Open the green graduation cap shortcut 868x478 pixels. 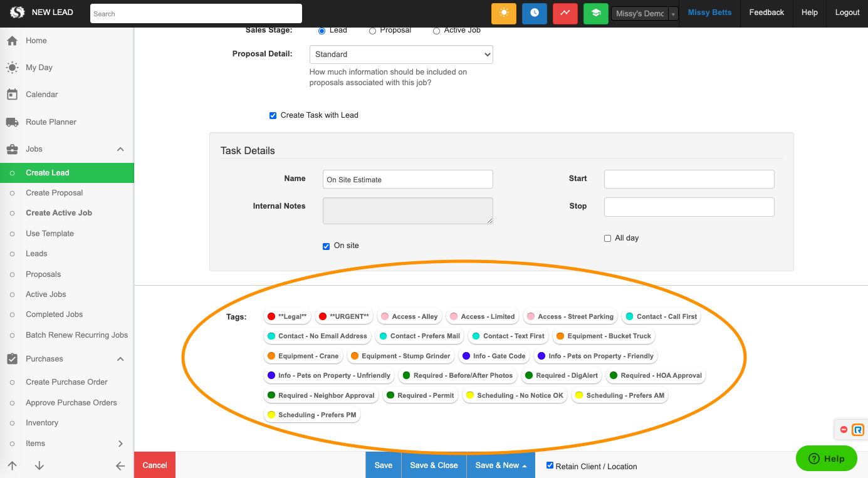pyautogui.click(x=596, y=13)
